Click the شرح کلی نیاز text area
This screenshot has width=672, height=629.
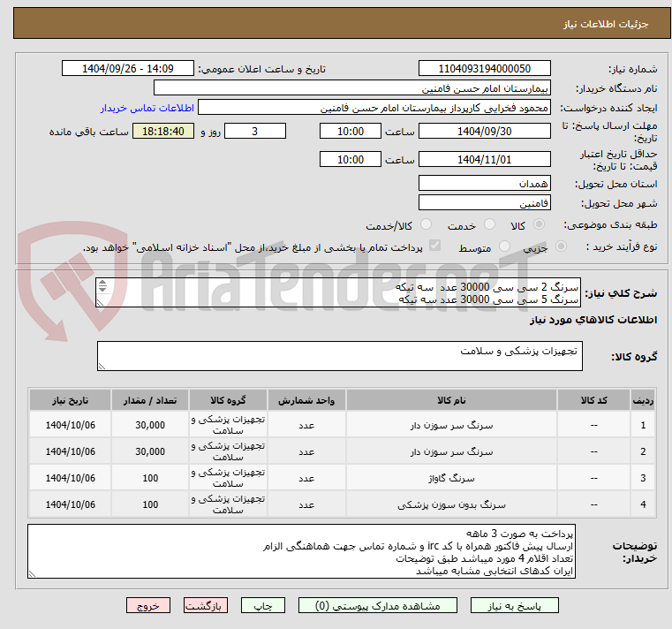338,292
